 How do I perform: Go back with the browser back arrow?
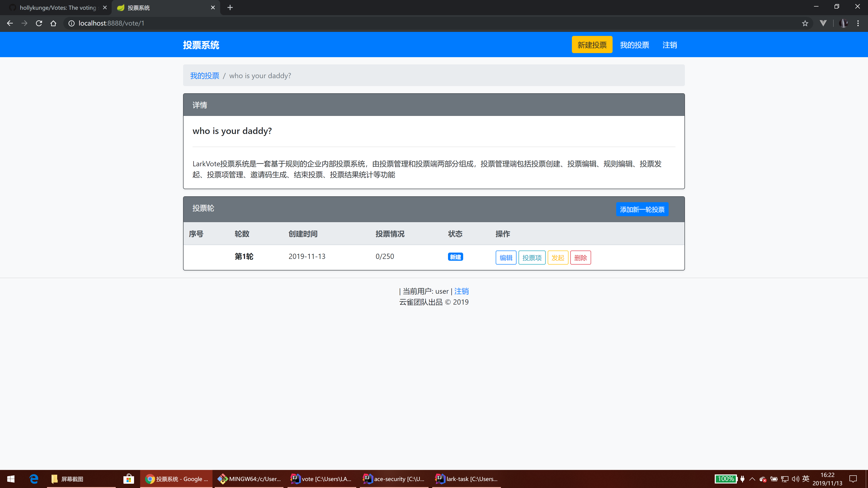click(x=10, y=23)
